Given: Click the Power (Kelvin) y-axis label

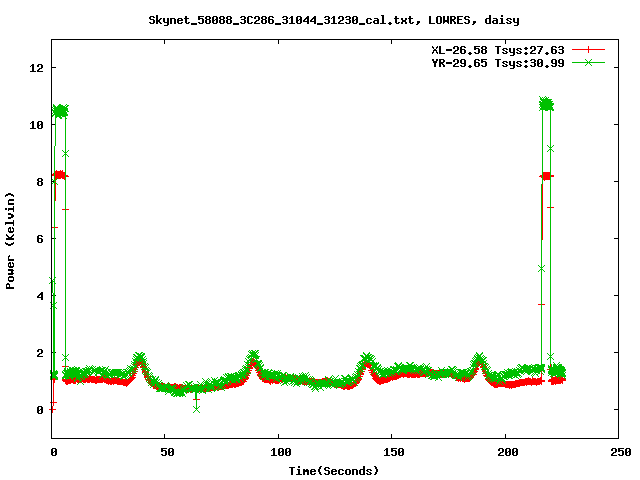Looking at the screenshot, I should pyautogui.click(x=10, y=241).
